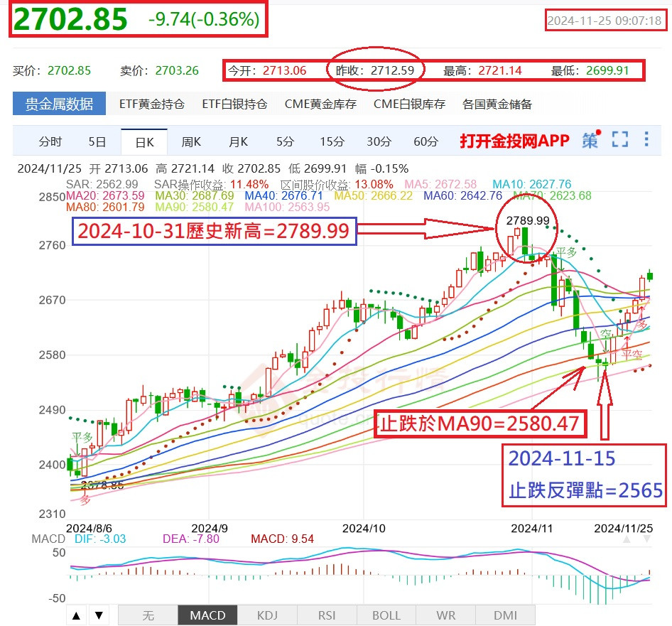Select the 30分 chart period

(x=379, y=141)
